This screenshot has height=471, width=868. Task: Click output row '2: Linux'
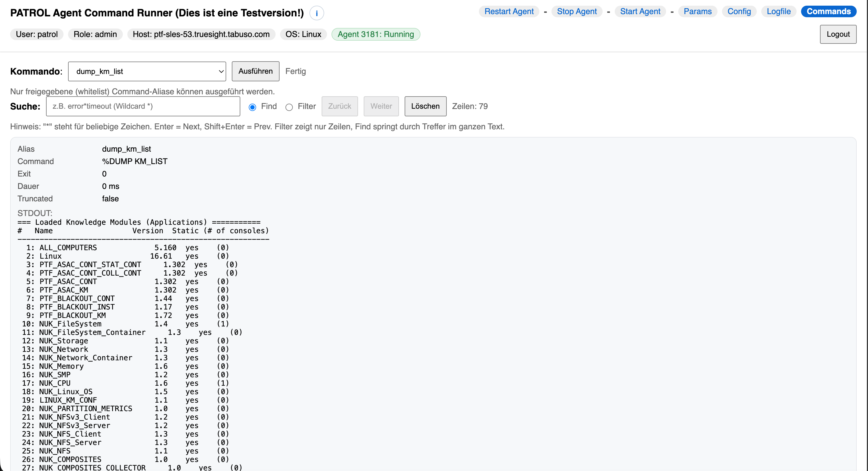(127, 256)
